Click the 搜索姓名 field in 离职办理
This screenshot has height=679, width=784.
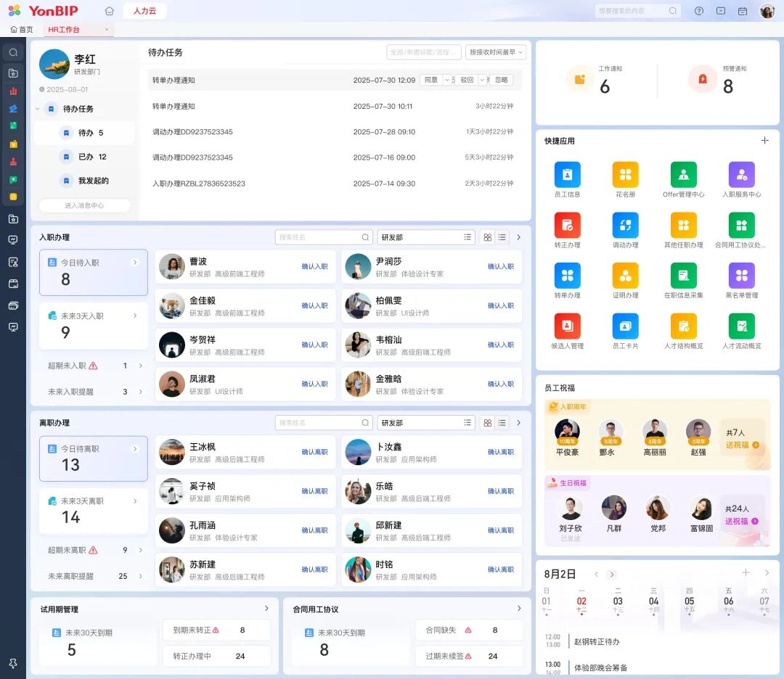pos(318,423)
